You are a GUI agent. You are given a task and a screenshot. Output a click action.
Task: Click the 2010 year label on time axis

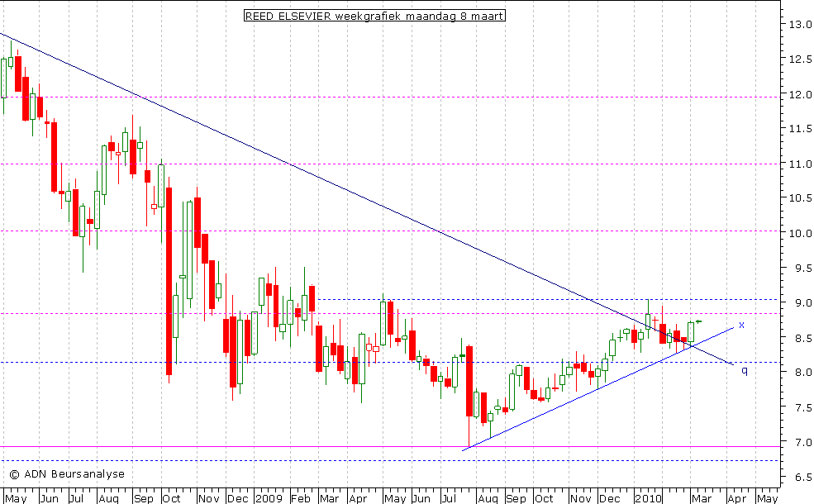pos(649,498)
